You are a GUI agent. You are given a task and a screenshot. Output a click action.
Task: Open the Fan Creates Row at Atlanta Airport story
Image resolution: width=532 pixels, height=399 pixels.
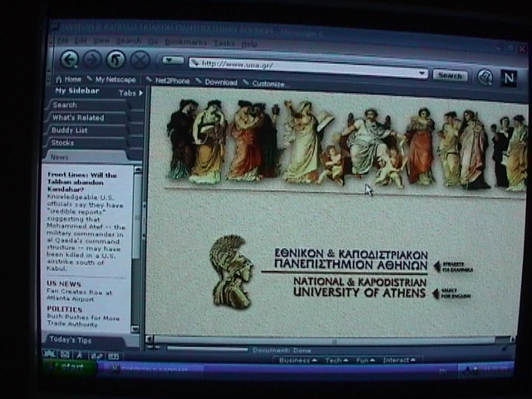[x=79, y=295]
